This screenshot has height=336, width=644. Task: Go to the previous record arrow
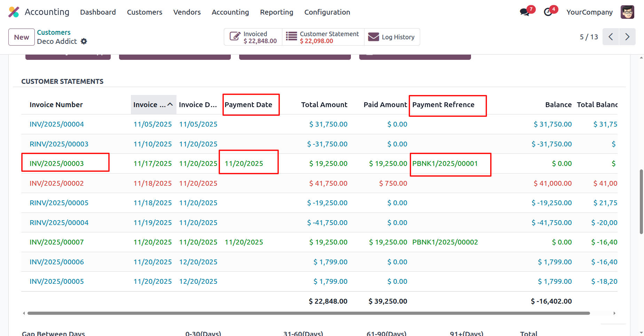[x=611, y=37]
